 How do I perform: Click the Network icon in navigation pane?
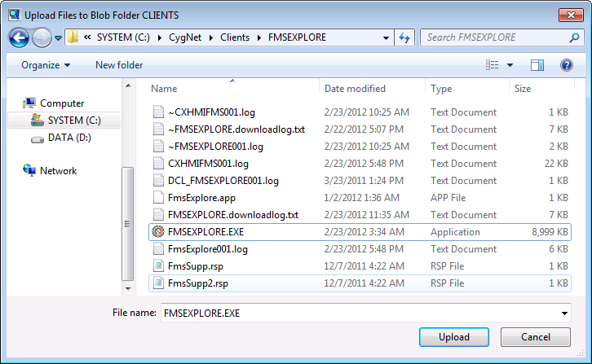click(x=29, y=170)
